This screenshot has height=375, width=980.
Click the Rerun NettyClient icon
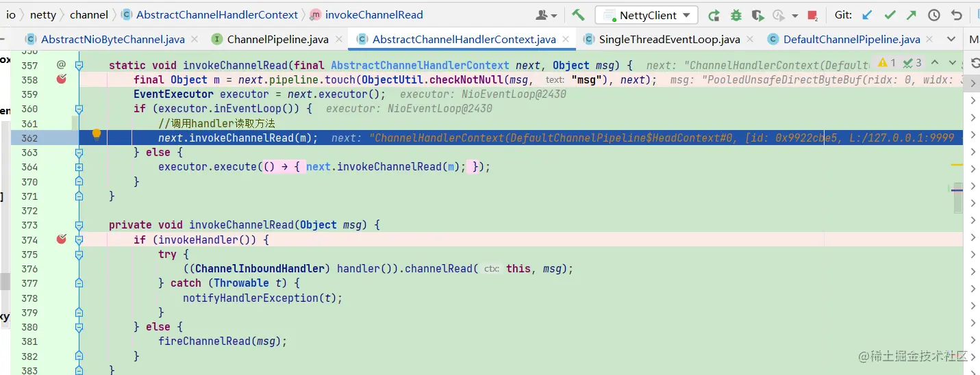click(x=714, y=15)
